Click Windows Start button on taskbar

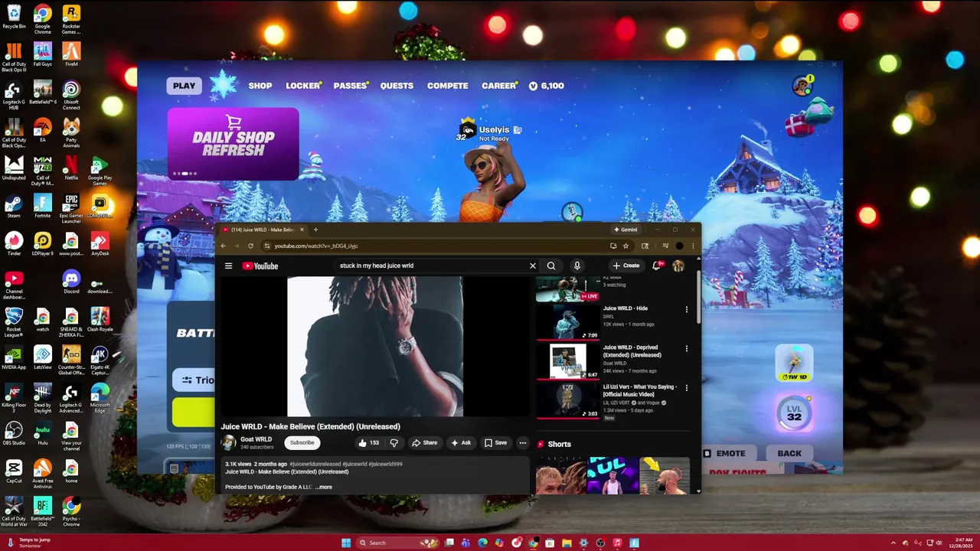pyautogui.click(x=346, y=543)
